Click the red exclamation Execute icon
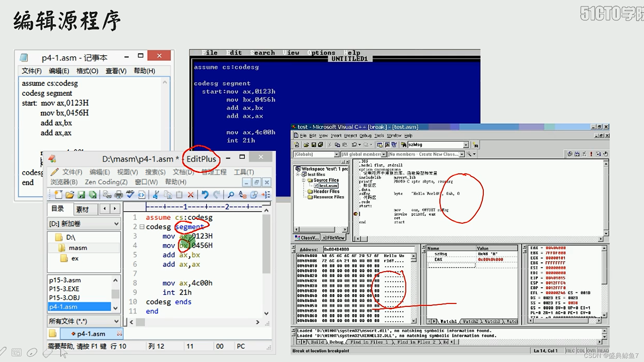This screenshot has height=362, width=644. (591, 154)
